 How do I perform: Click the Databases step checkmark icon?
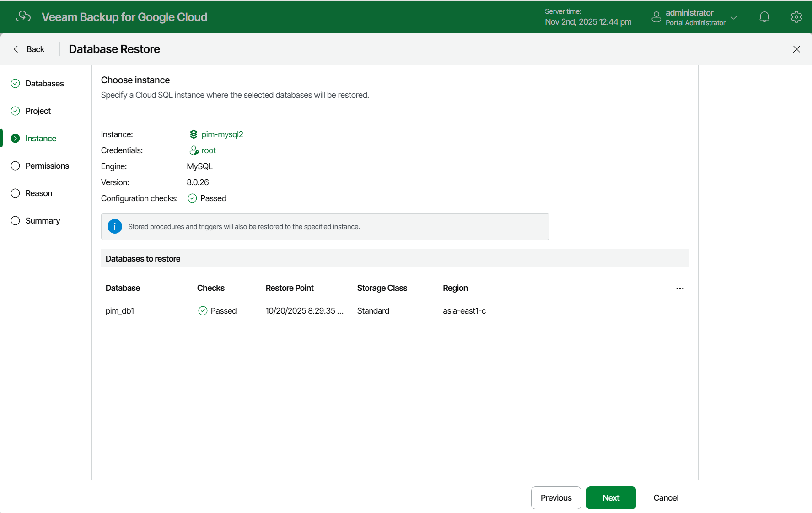pos(16,83)
